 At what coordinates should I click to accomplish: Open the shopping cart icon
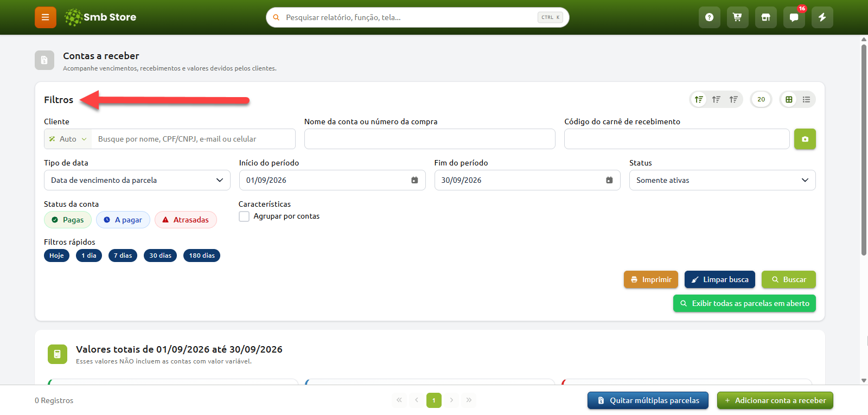pos(737,17)
